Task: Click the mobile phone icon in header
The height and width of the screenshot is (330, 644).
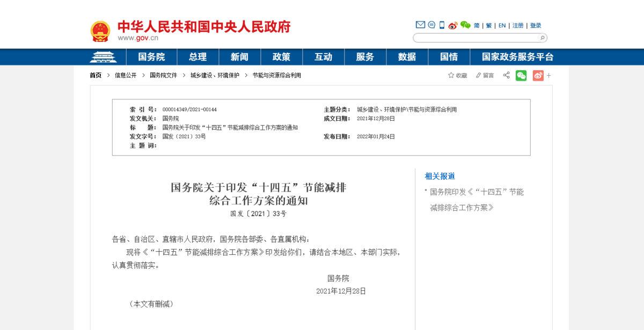Action: (442, 25)
